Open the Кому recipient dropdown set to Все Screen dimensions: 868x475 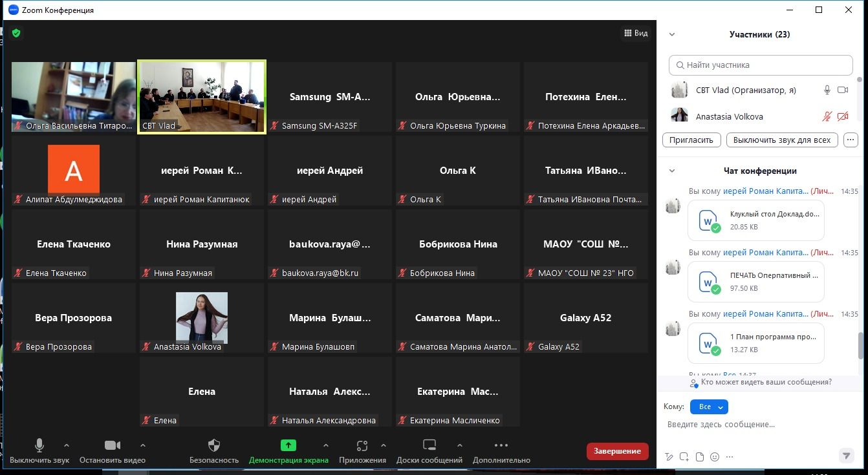pyautogui.click(x=709, y=406)
